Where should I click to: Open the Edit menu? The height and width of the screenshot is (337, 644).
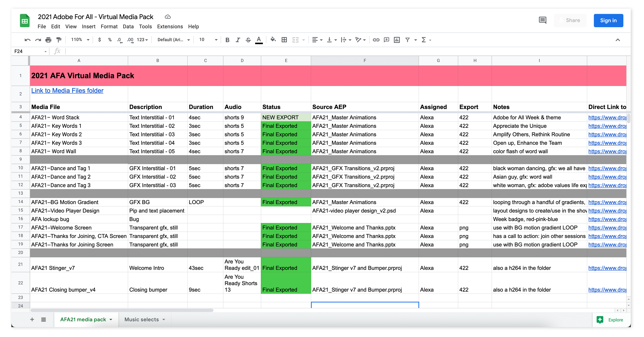click(x=56, y=26)
